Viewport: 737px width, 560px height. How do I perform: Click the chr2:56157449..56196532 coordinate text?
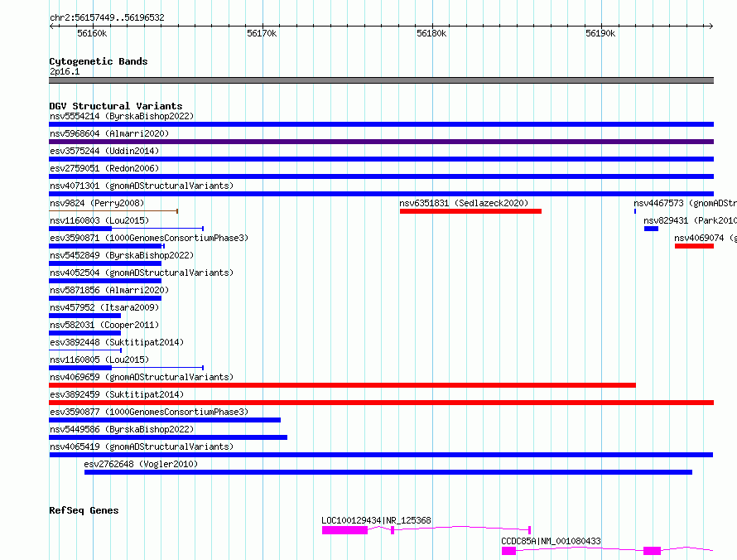[107, 18]
